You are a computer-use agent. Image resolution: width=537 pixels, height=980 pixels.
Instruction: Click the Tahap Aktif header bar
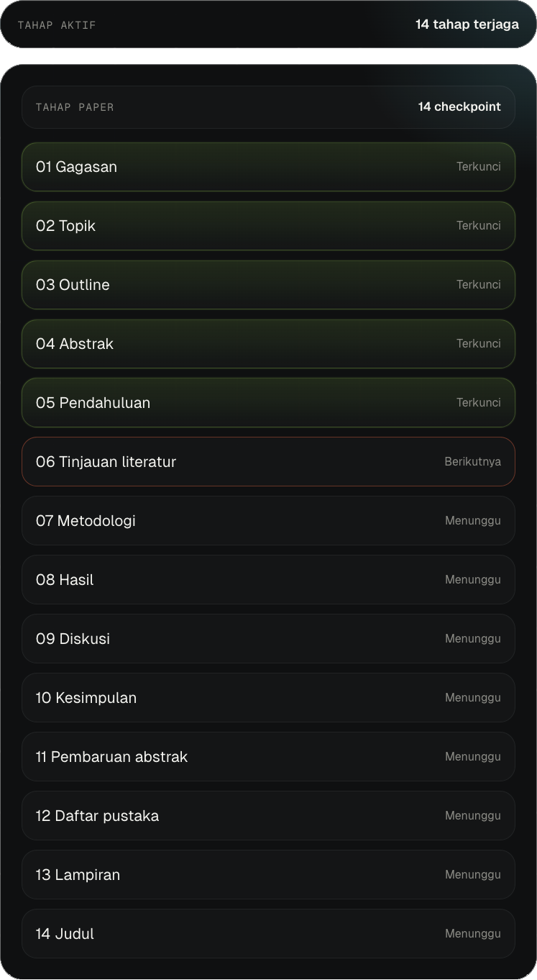click(268, 24)
